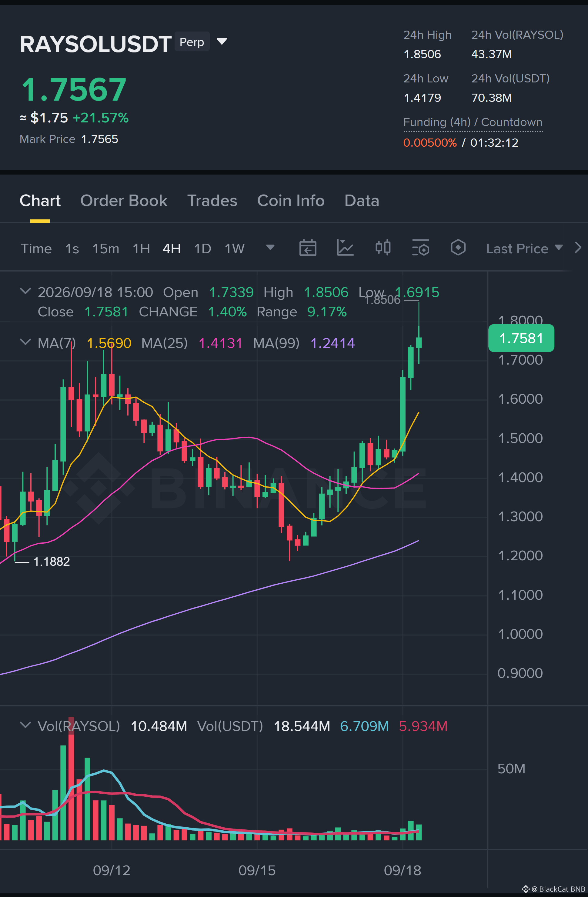Open the RAYSOLUSDT pair selector arrow
The image size is (588, 897).
(x=222, y=41)
